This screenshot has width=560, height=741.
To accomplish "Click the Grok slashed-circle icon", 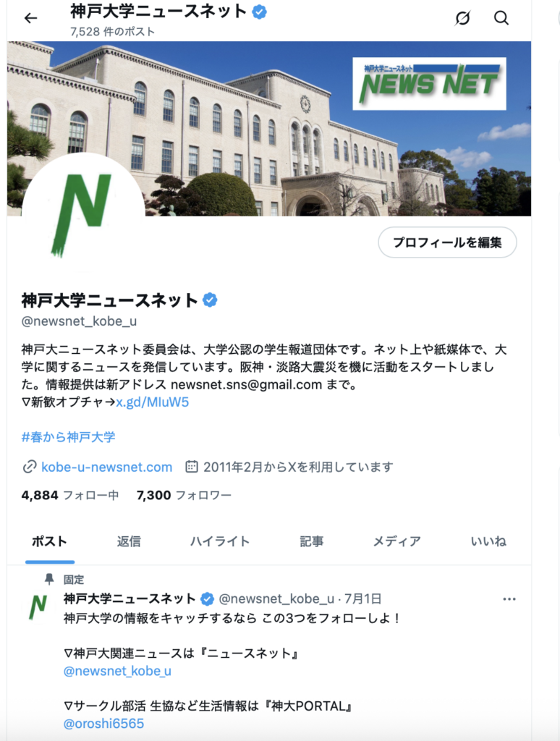I will click(462, 18).
